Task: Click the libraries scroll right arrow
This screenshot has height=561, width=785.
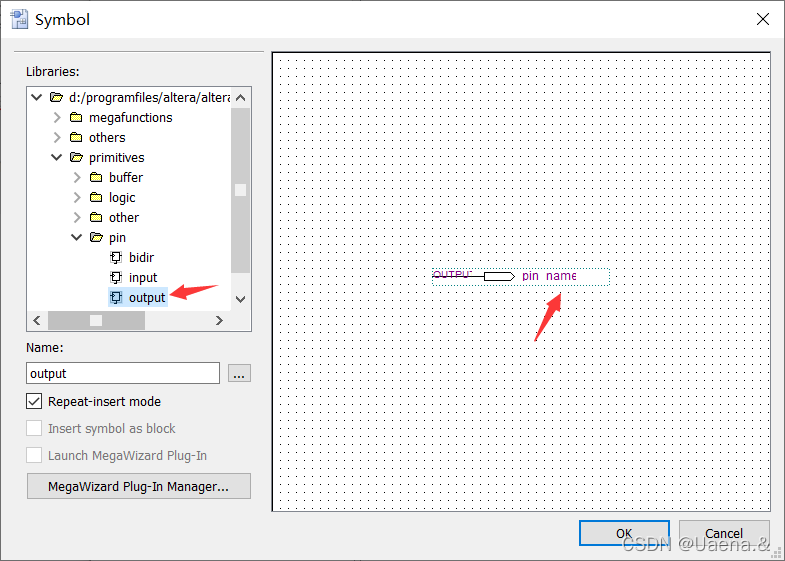Action: pos(219,320)
